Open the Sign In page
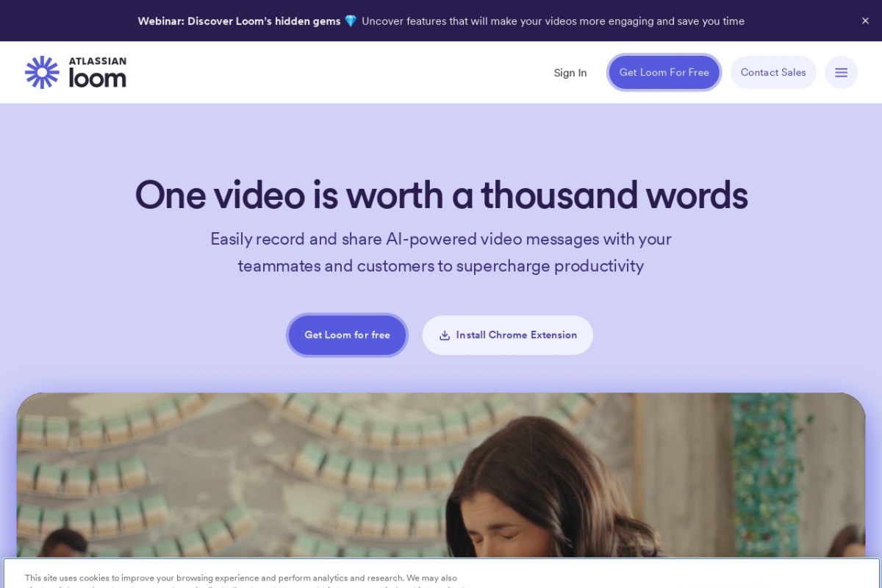The height and width of the screenshot is (588, 882). coord(570,73)
